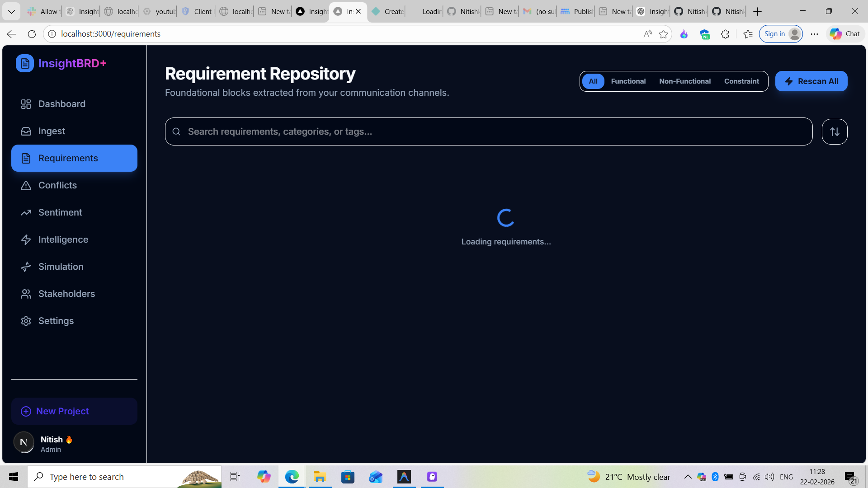Click the Rescan All button
Viewport: 868px width, 488px height.
click(811, 81)
